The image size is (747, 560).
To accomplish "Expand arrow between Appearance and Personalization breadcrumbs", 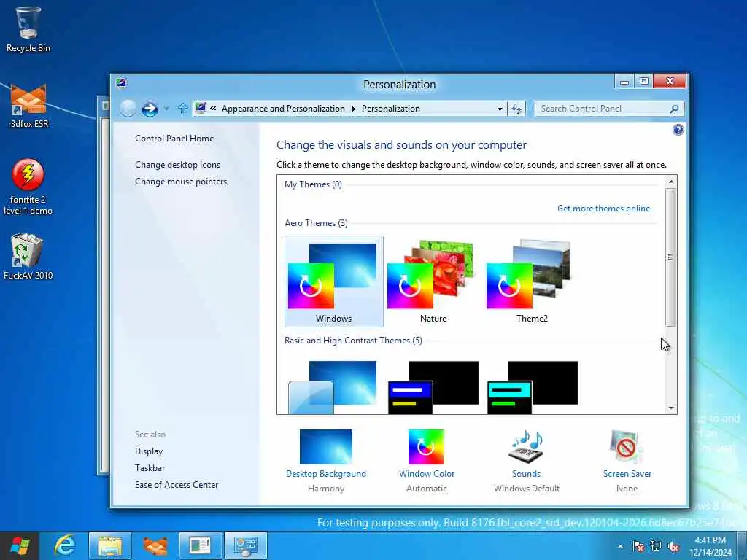I will coord(354,109).
